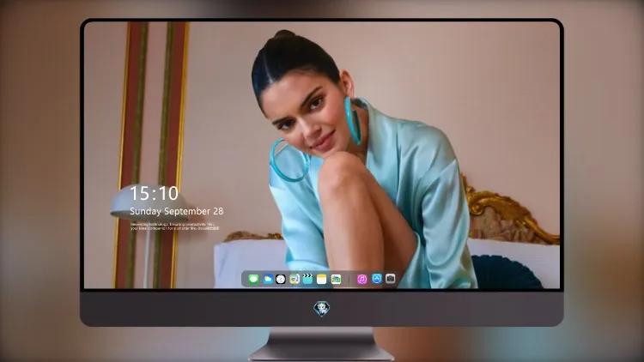Viewport: 644px width, 362px height.
Task: Open the Maps-style app icon in dock
Action: pyautogui.click(x=295, y=279)
